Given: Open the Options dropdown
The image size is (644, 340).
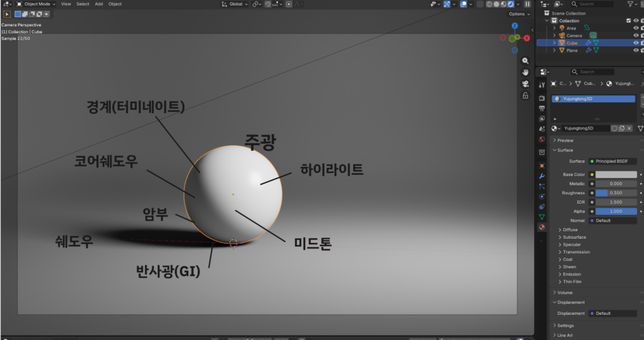Looking at the screenshot, I should [519, 14].
